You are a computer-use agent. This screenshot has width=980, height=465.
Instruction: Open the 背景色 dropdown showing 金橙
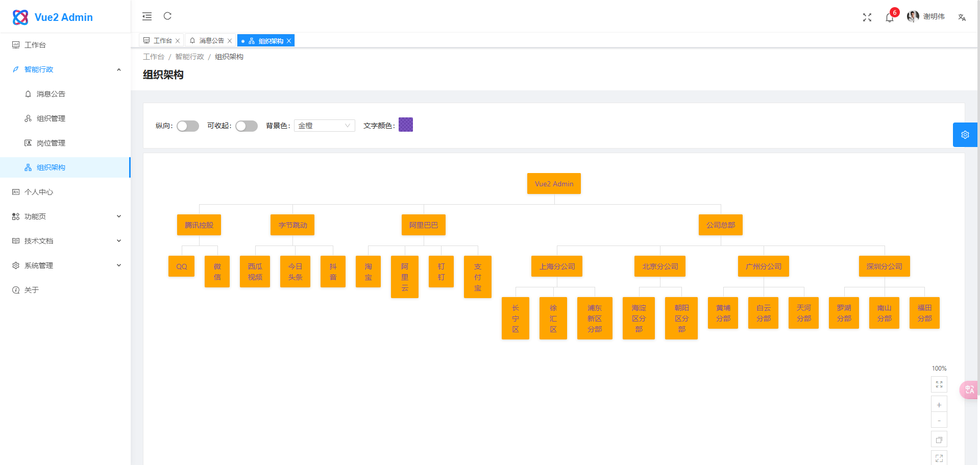tap(325, 126)
